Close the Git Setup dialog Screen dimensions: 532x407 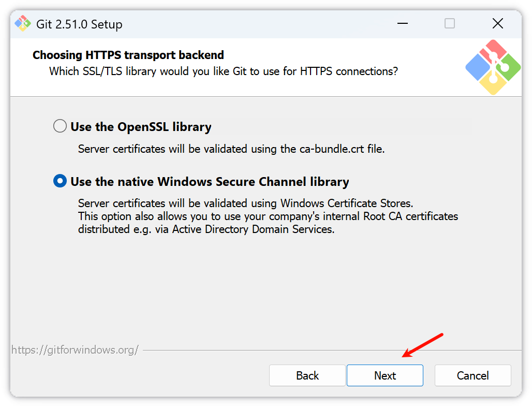coord(497,24)
